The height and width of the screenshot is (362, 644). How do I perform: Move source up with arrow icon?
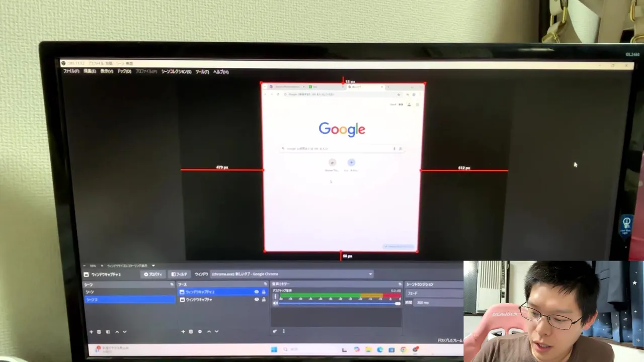point(209,332)
